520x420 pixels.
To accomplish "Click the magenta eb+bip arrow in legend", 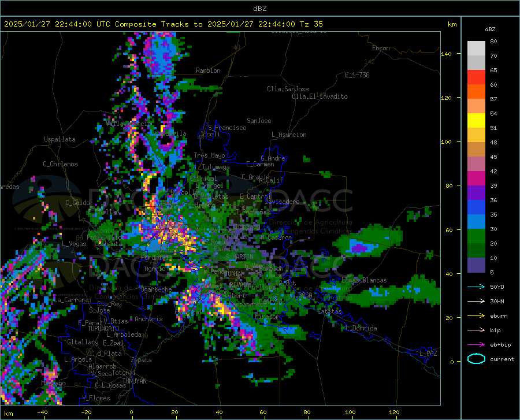I will point(476,345).
